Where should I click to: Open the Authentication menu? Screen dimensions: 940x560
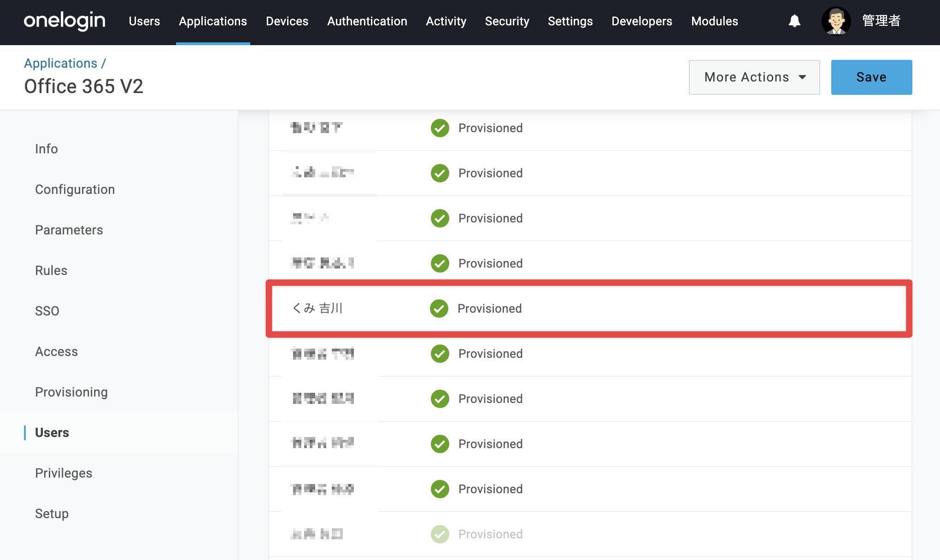(x=367, y=21)
